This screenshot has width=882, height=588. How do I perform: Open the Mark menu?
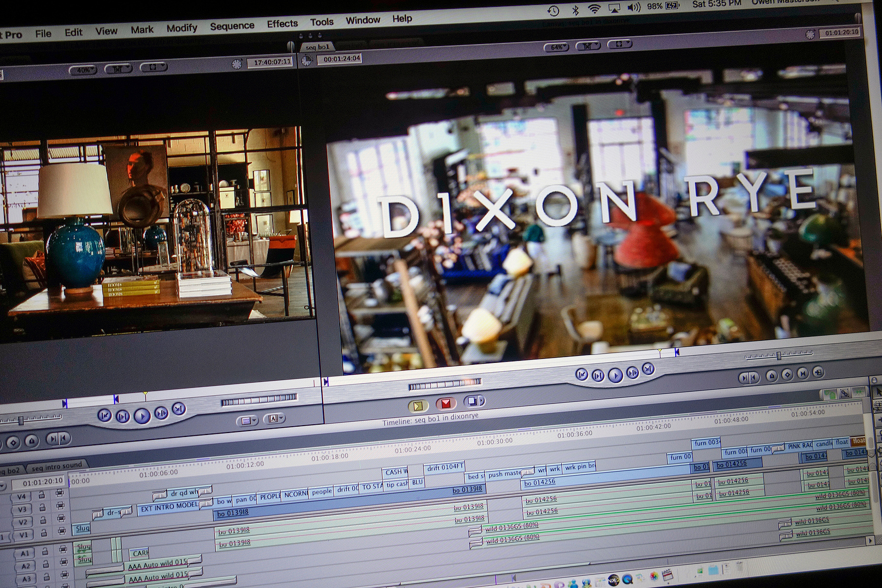pos(142,30)
